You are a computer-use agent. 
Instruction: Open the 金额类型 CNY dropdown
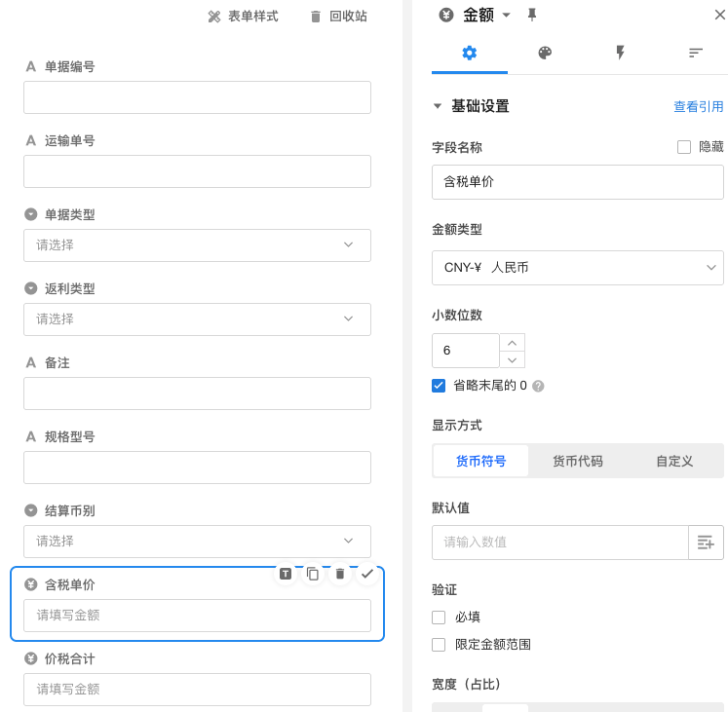(x=577, y=267)
